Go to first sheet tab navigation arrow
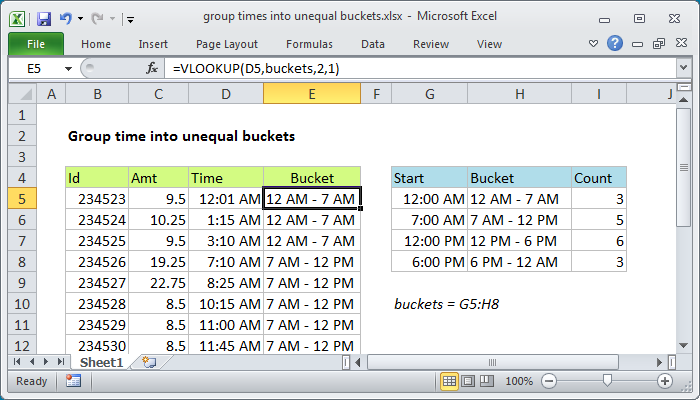Screen dimensions: 700x400 click(x=17, y=362)
